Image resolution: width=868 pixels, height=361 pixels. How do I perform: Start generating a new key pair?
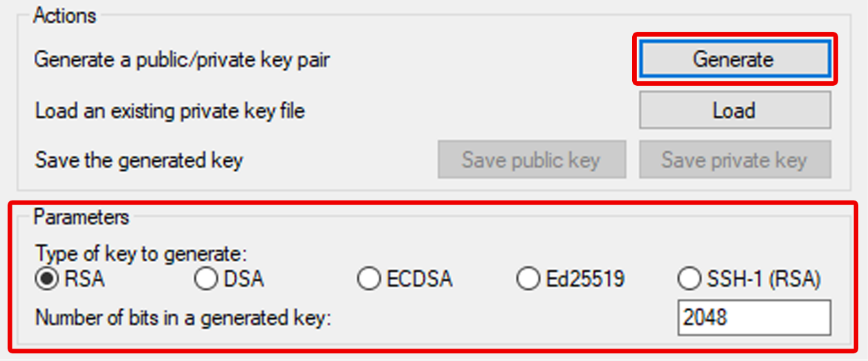coord(733,59)
